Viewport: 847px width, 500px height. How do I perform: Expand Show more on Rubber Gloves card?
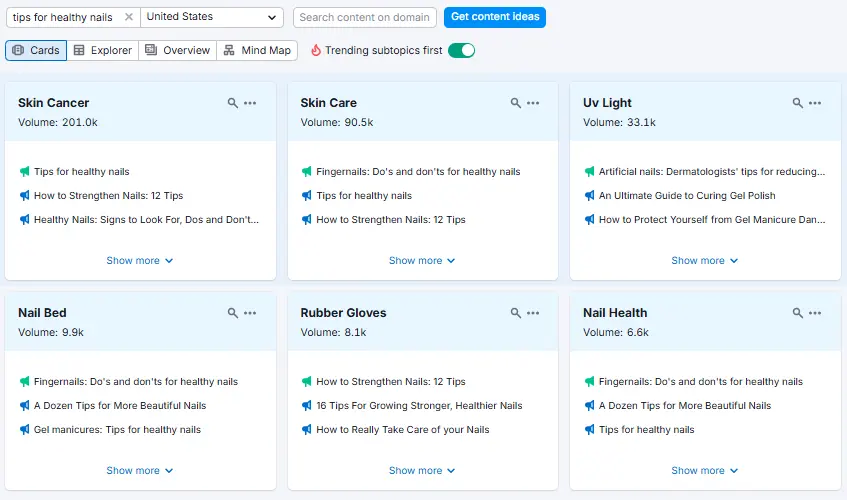[x=422, y=471]
